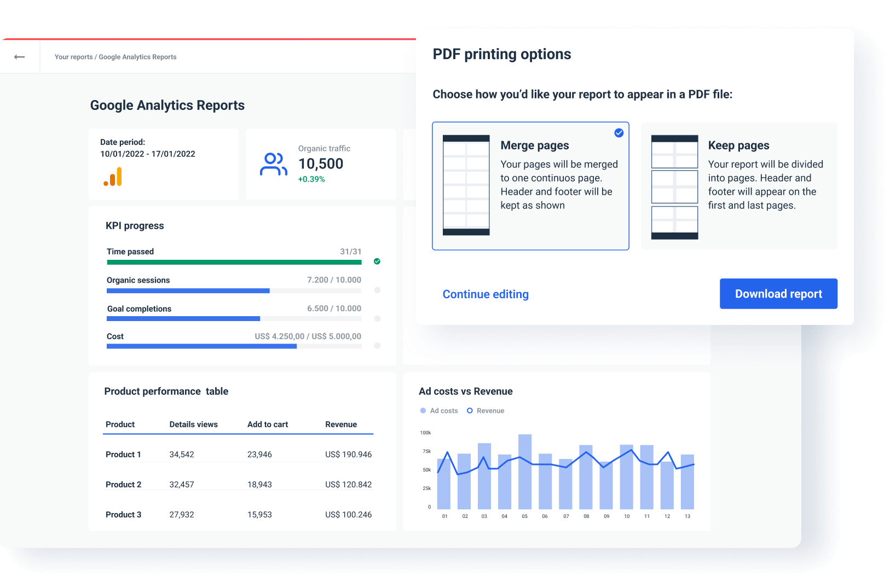The width and height of the screenshot is (890, 588).
Task: Select the Product 3 row label
Action: pos(123,515)
